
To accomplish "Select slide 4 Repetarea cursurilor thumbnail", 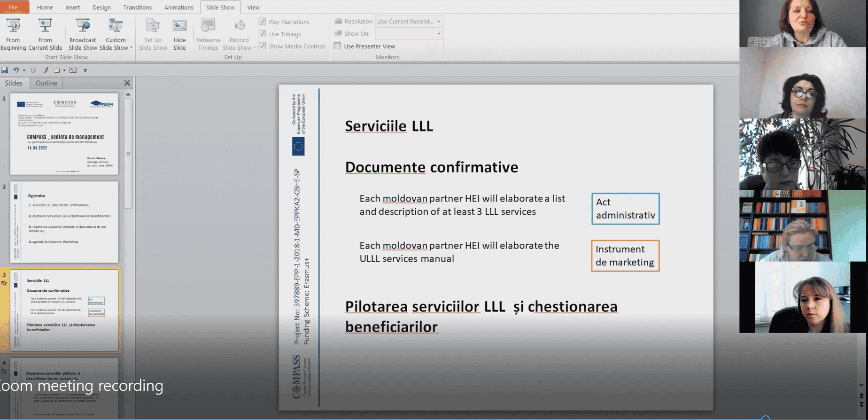I will click(64, 389).
